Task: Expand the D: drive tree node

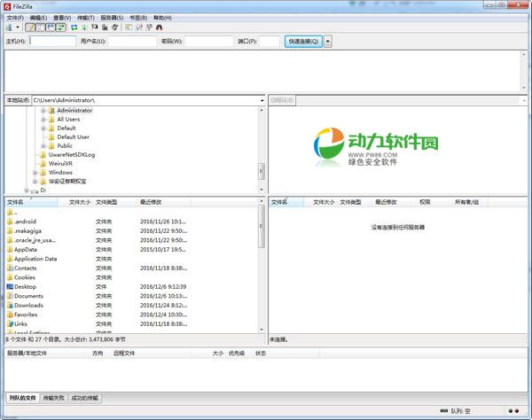Action: point(27,191)
